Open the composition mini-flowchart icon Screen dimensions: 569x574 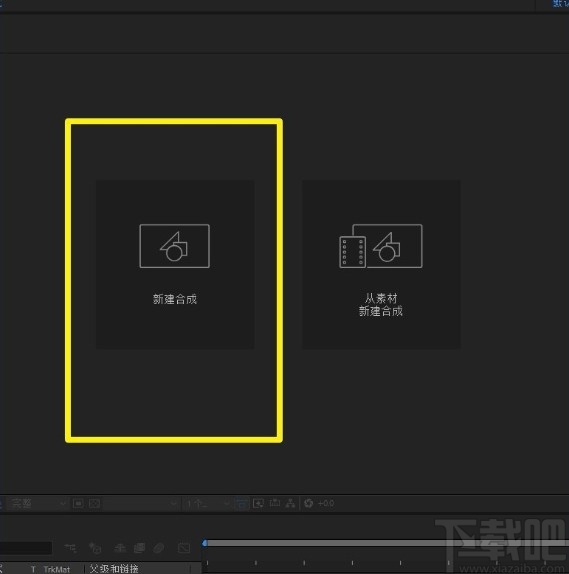point(71,548)
